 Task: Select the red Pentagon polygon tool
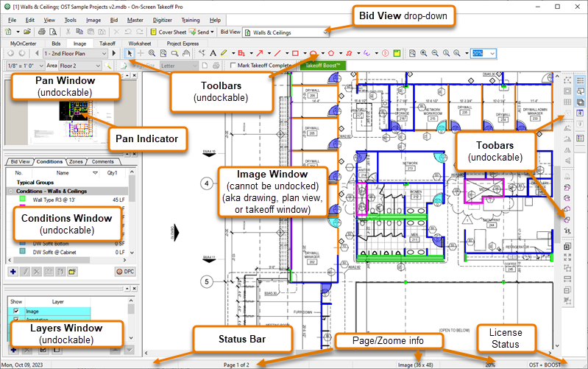(x=331, y=53)
